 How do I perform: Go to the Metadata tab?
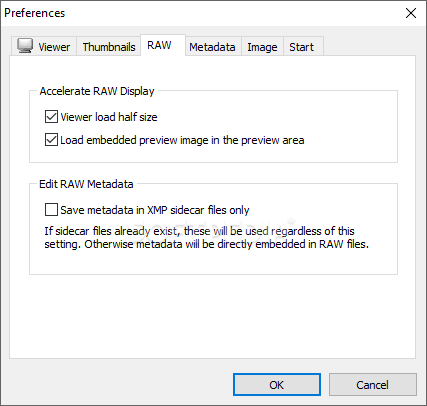pyautogui.click(x=213, y=46)
